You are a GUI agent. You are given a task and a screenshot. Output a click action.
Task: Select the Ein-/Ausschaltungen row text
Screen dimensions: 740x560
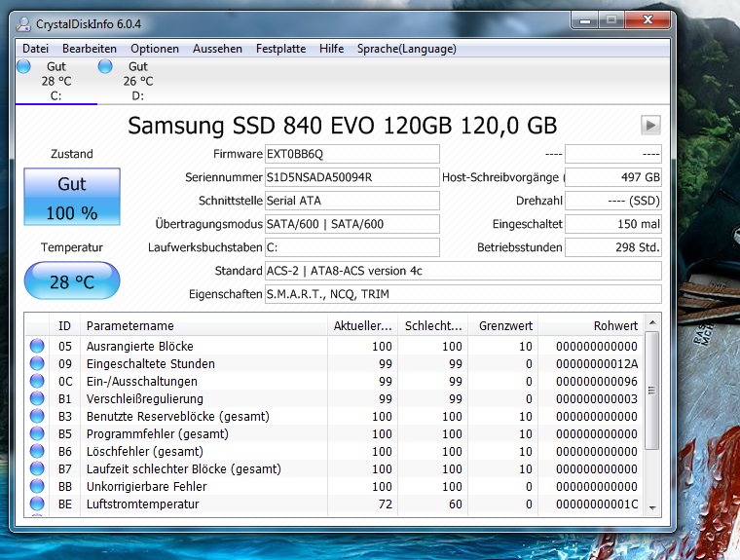[141, 381]
